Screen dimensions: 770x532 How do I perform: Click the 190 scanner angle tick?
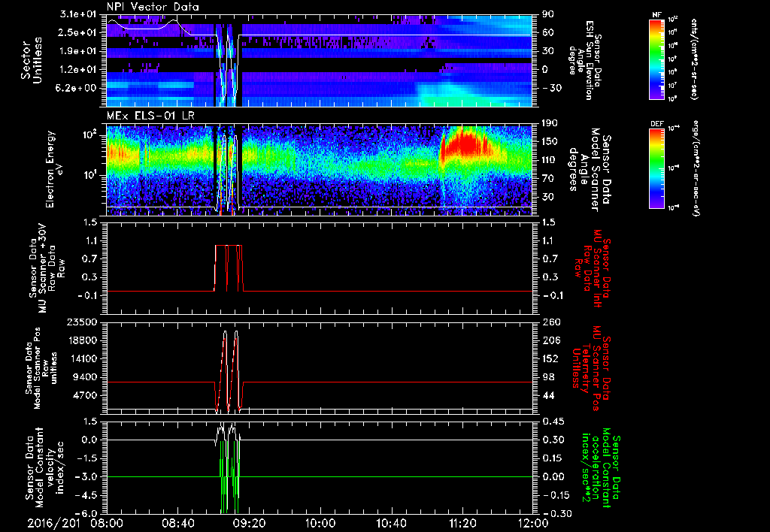tap(550, 123)
